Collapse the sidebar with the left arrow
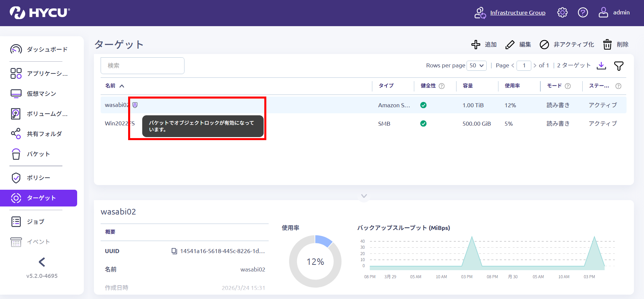 (x=42, y=262)
